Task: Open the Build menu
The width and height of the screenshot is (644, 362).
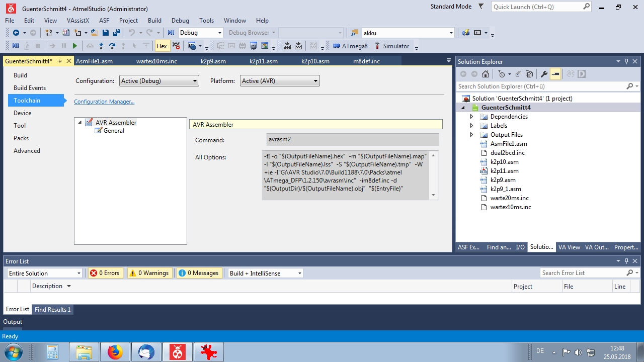Action: coord(154,21)
